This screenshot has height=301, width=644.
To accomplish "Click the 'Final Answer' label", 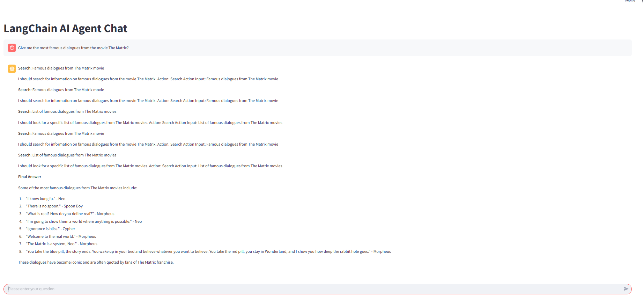I will tap(30, 177).
